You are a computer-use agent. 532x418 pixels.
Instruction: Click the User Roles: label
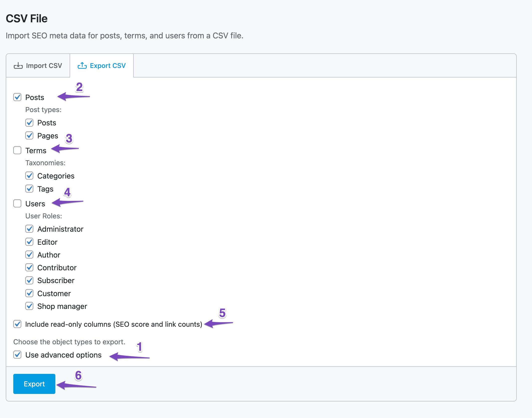pos(44,216)
